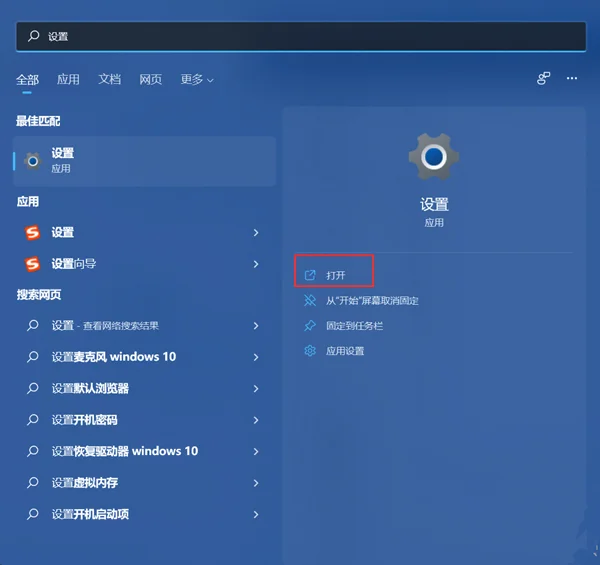Click in the search box containing 设置

[301, 36]
